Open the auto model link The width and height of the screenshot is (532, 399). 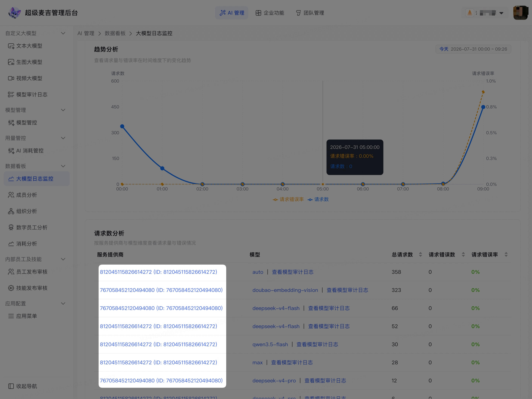pyautogui.click(x=258, y=272)
